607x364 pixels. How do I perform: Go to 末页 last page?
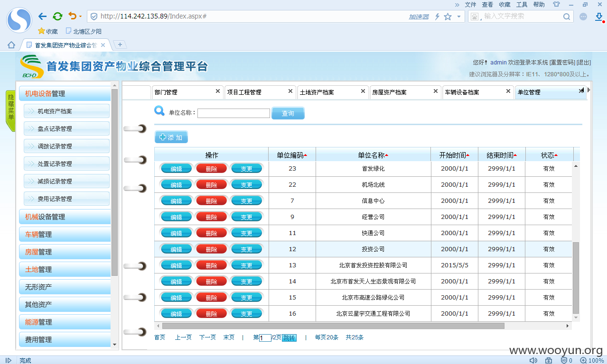coord(229,337)
